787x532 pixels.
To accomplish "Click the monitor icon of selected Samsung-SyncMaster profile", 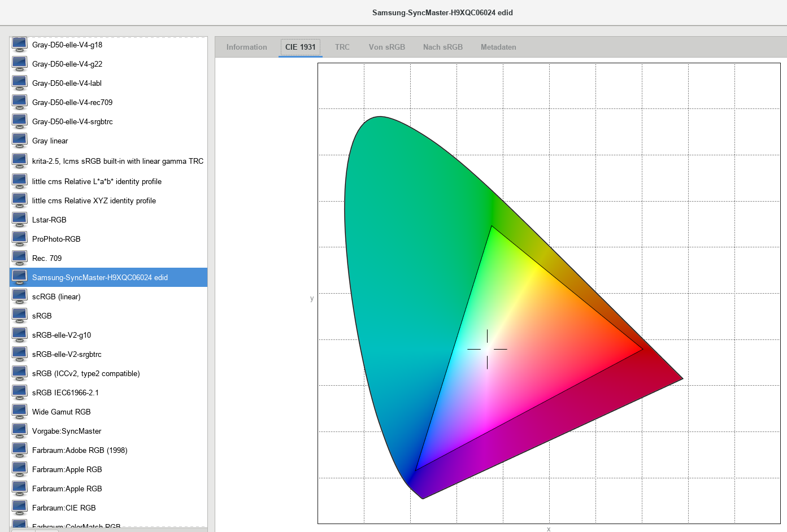I will pos(20,277).
